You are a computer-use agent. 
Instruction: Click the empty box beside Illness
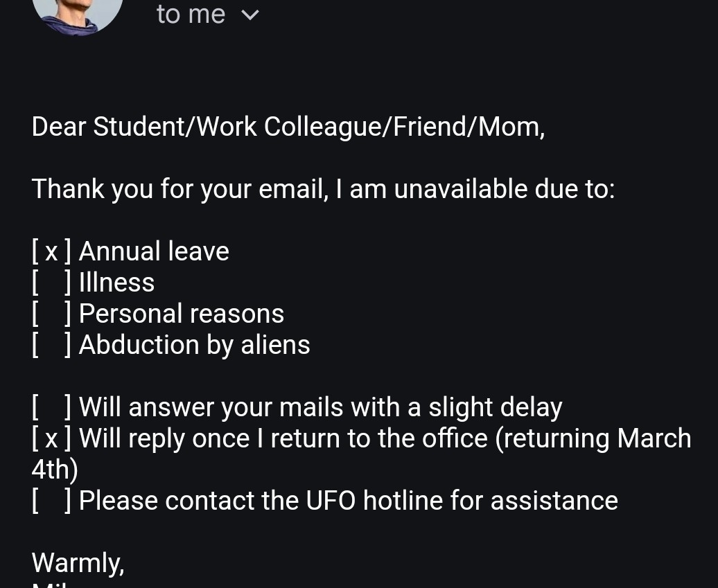[x=51, y=283]
